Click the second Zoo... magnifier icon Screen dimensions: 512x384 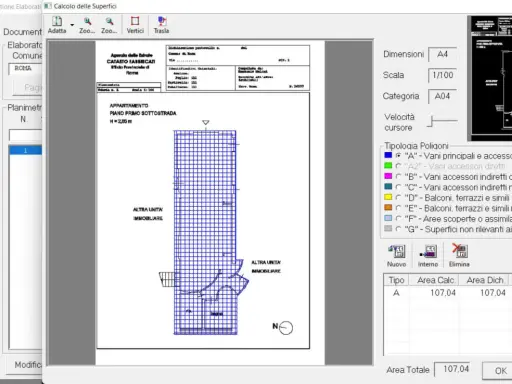coord(109,22)
